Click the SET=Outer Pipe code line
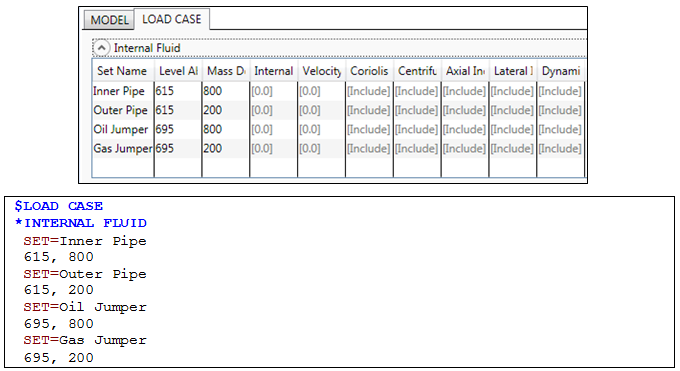The height and width of the screenshot is (371, 680). pyautogui.click(x=85, y=274)
